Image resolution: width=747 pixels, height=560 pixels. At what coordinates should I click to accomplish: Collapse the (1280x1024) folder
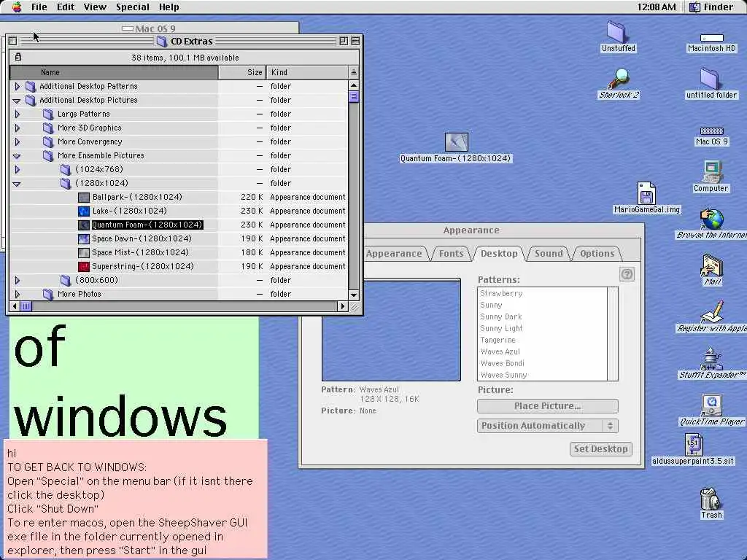tap(17, 183)
